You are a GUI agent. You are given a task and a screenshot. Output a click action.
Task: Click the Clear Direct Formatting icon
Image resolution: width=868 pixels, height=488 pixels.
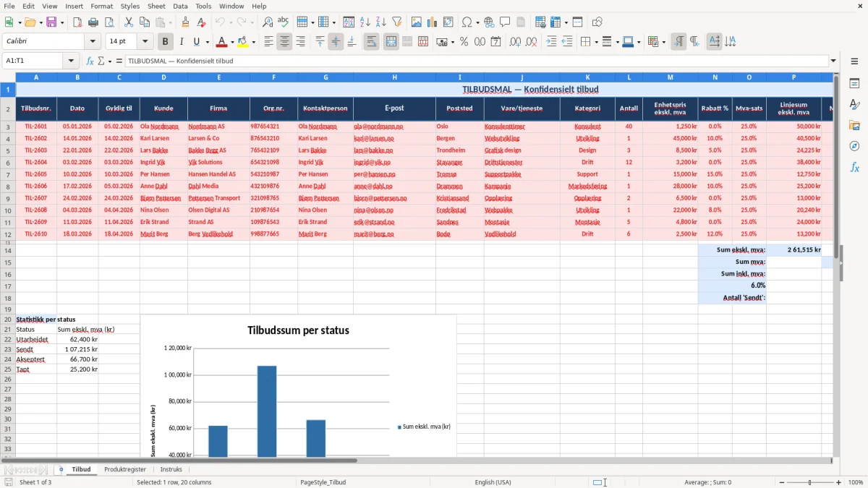click(x=202, y=22)
